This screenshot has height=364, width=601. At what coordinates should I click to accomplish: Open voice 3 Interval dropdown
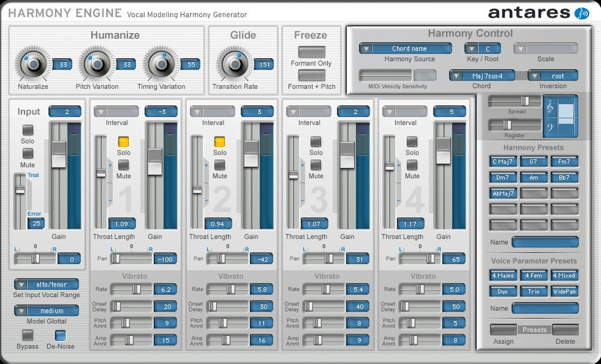click(x=309, y=112)
